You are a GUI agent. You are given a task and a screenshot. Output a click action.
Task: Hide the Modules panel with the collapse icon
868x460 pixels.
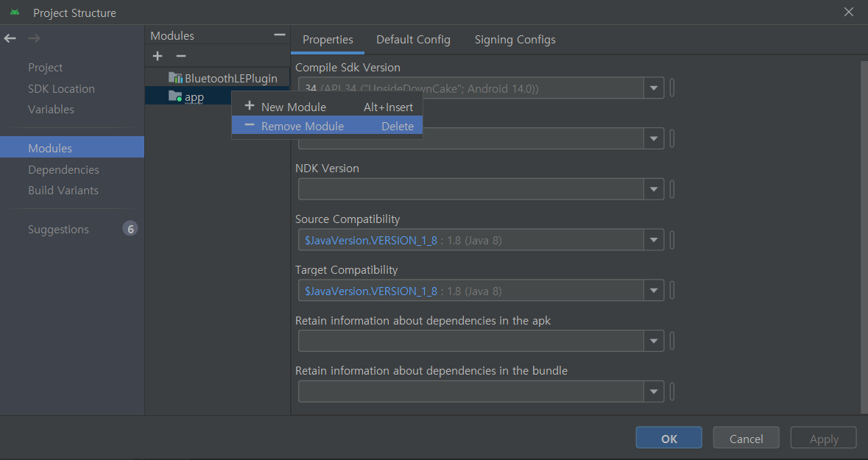tap(280, 35)
